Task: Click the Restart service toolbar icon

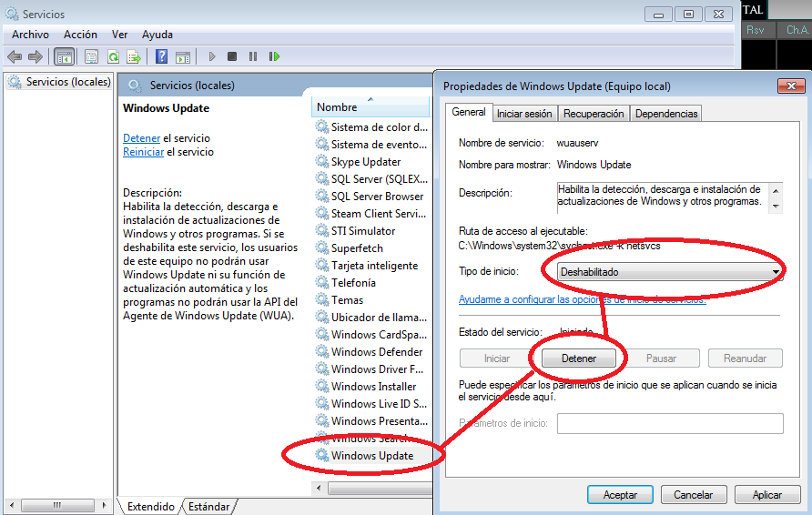Action: (x=275, y=56)
